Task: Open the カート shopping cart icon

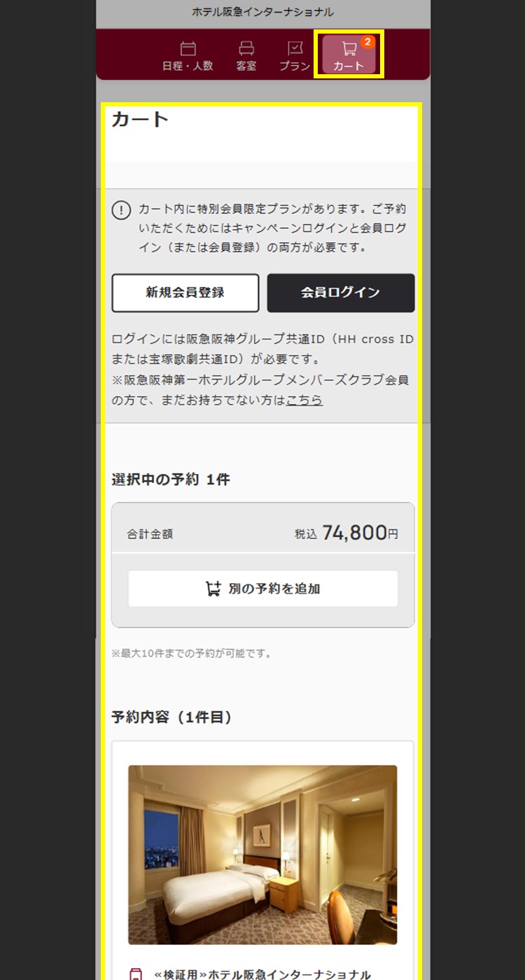Action: click(349, 55)
